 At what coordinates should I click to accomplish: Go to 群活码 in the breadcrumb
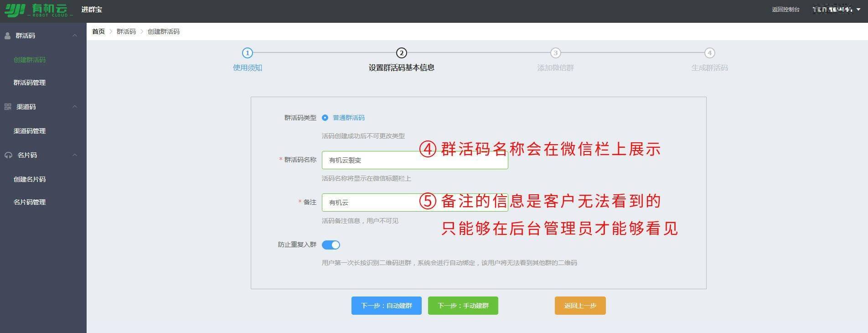click(126, 31)
